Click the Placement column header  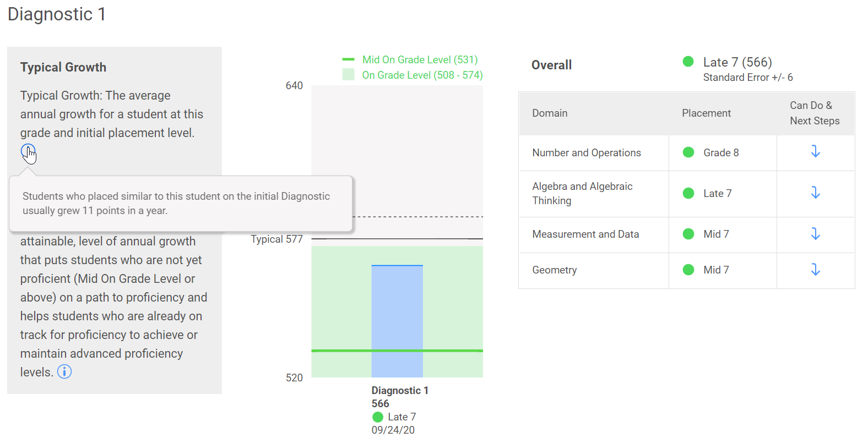tap(706, 113)
